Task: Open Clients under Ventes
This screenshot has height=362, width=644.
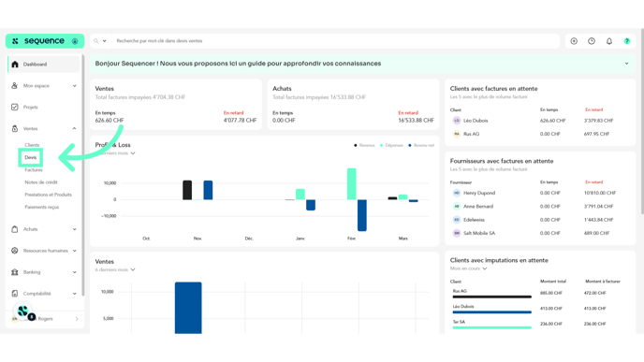Action: (x=32, y=145)
